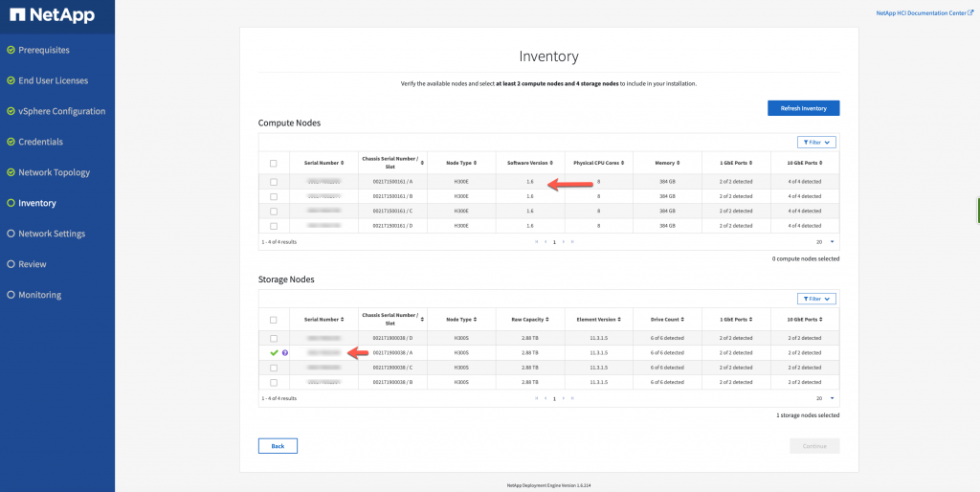Select storage node 002171900038 / B

273,382
